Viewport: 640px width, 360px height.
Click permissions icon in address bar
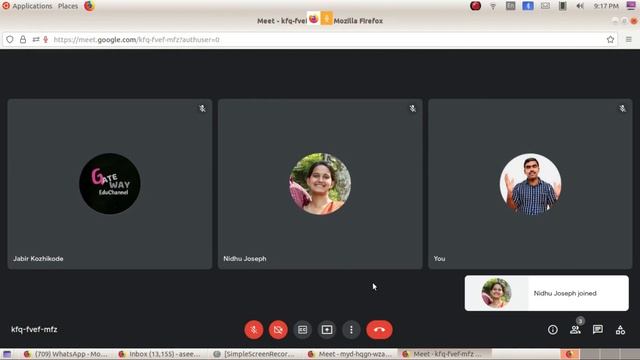36,40
